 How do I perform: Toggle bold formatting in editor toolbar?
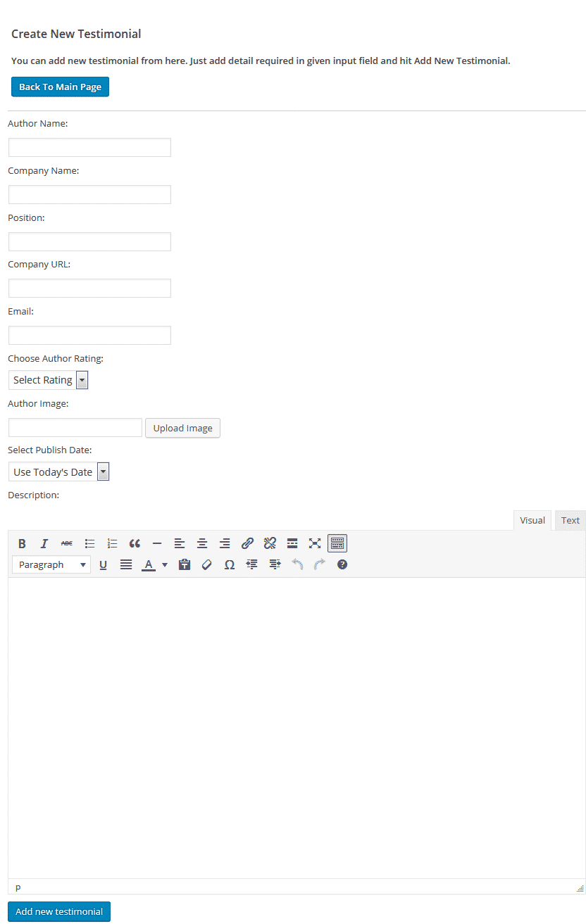click(x=22, y=543)
